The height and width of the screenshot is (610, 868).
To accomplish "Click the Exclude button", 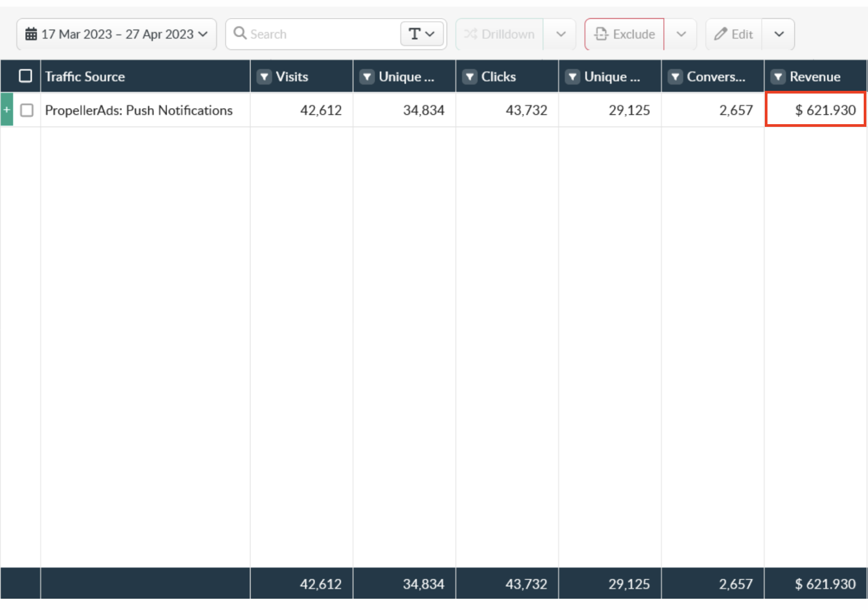I will (x=625, y=34).
